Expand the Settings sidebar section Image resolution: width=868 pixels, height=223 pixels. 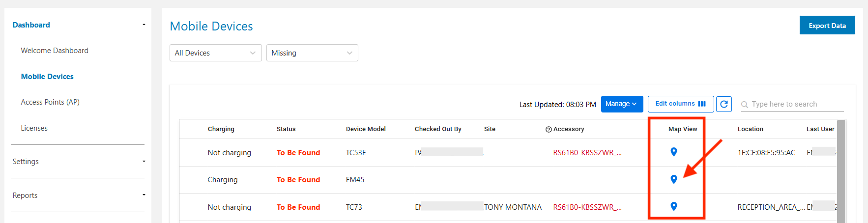click(144, 162)
